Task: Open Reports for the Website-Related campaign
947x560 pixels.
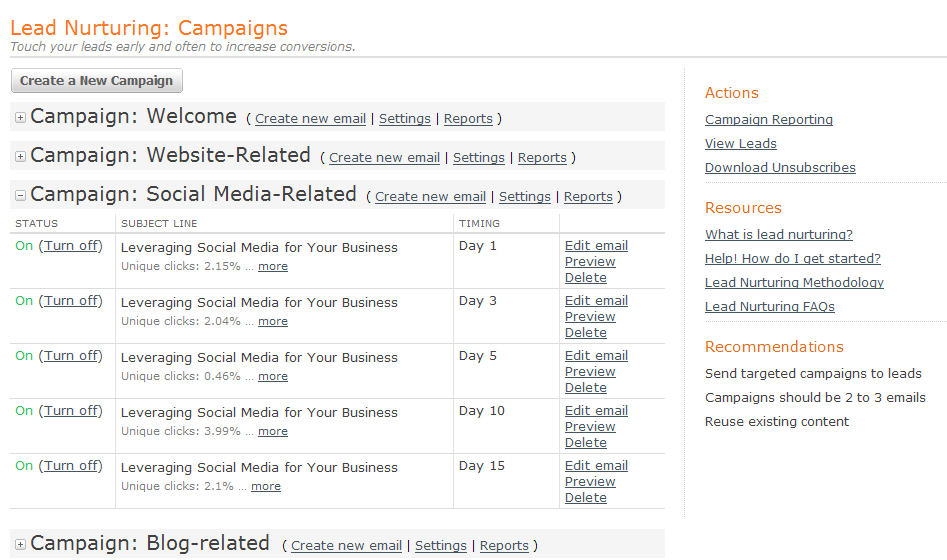Action: tap(542, 158)
